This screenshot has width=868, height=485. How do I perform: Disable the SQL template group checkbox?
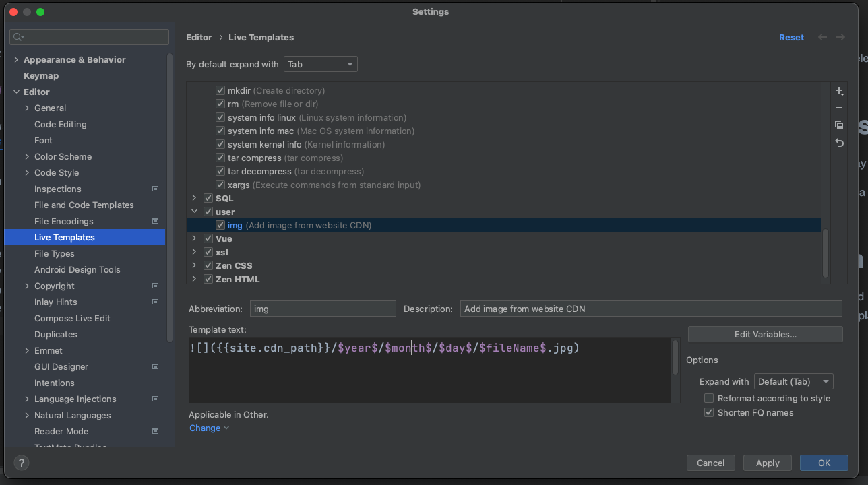(208, 198)
